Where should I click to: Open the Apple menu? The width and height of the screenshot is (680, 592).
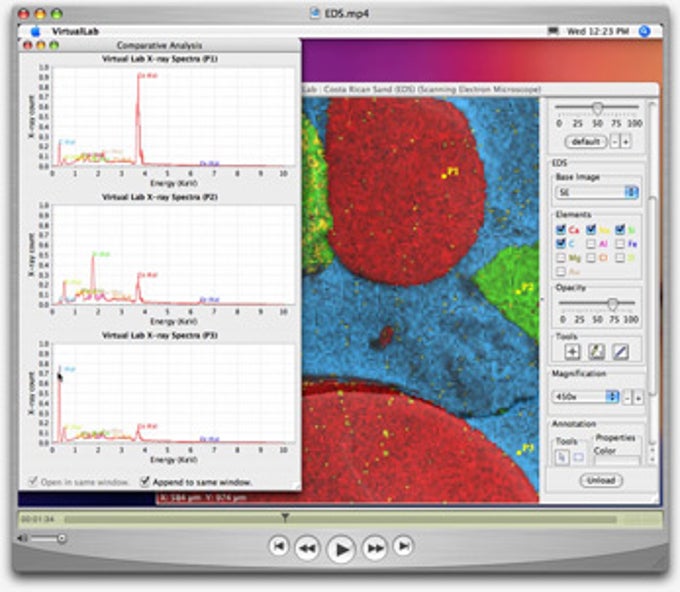pos(36,31)
